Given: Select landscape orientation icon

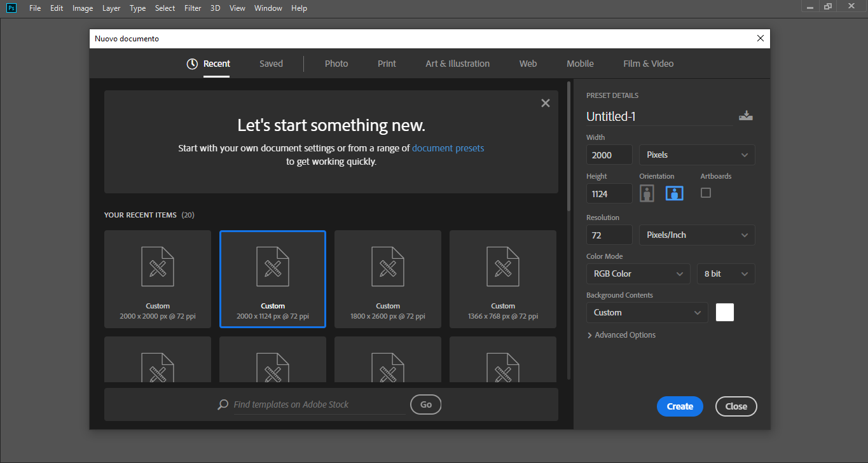Looking at the screenshot, I should click(x=674, y=193).
